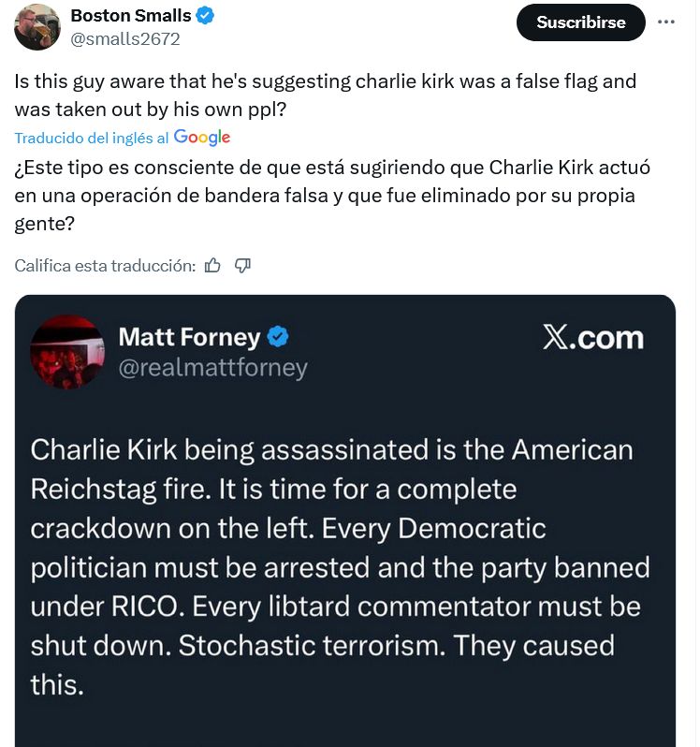700x747 pixels.
Task: Click Boston Smalls blue verified badge
Action: pyautogui.click(x=206, y=16)
